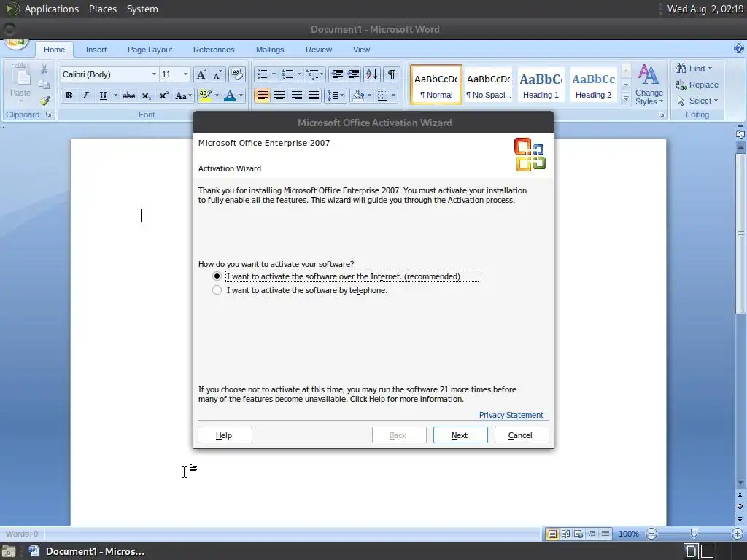This screenshot has height=560, width=747.
Task: Click Clear Formatting icon
Action: click(x=237, y=74)
